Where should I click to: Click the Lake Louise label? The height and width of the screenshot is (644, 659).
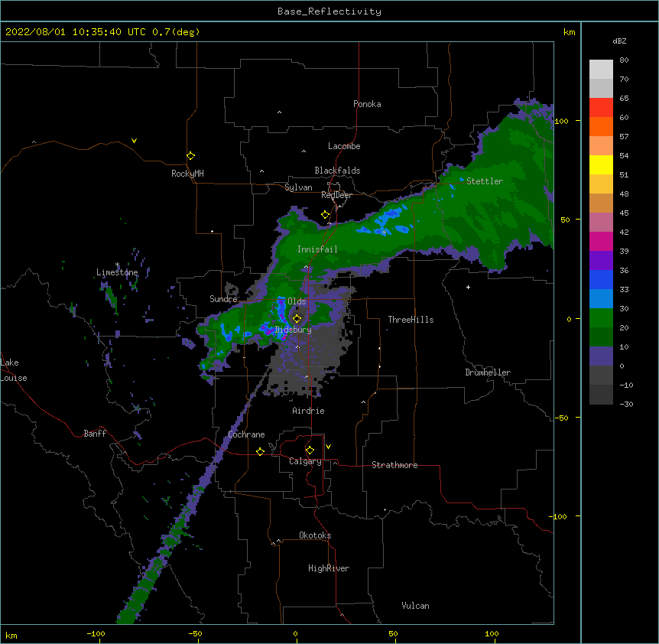pos(14,370)
